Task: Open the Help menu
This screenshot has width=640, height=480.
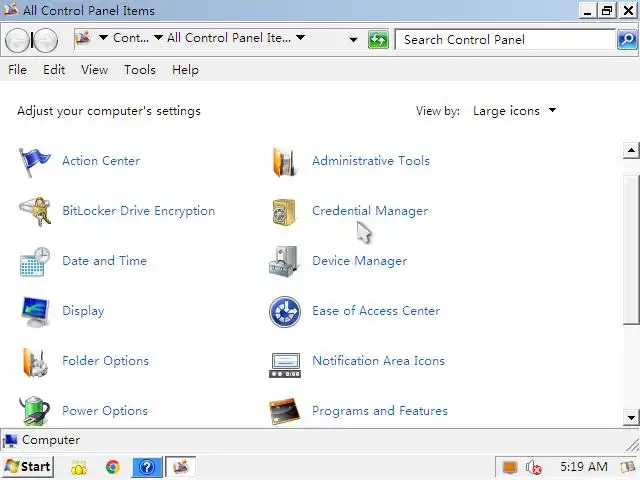Action: (x=185, y=70)
